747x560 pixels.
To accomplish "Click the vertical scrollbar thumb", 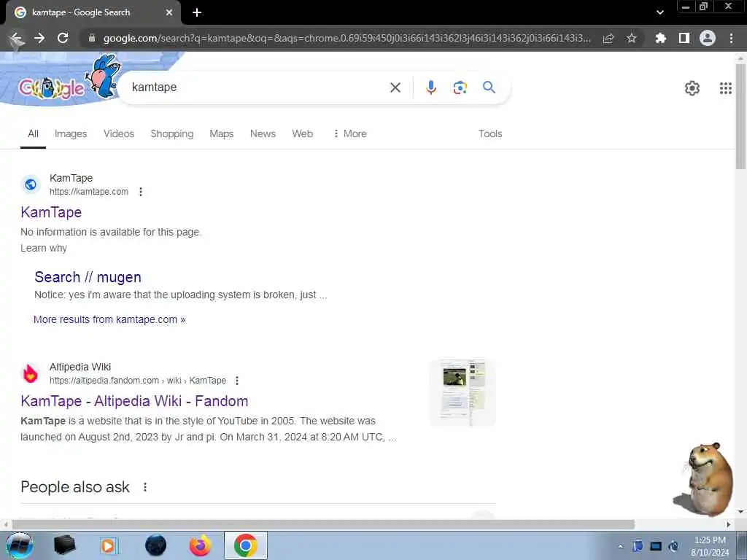I will (x=740, y=117).
